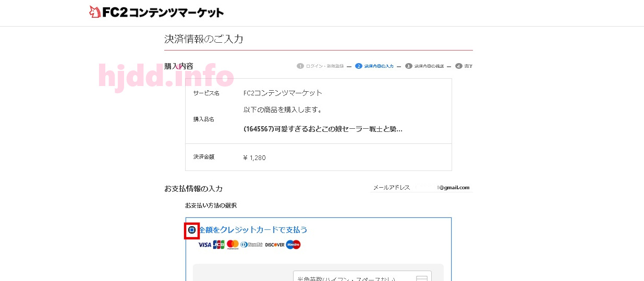This screenshot has height=281, width=644.
Task: Focus the card number input field
Action: click(x=362, y=276)
